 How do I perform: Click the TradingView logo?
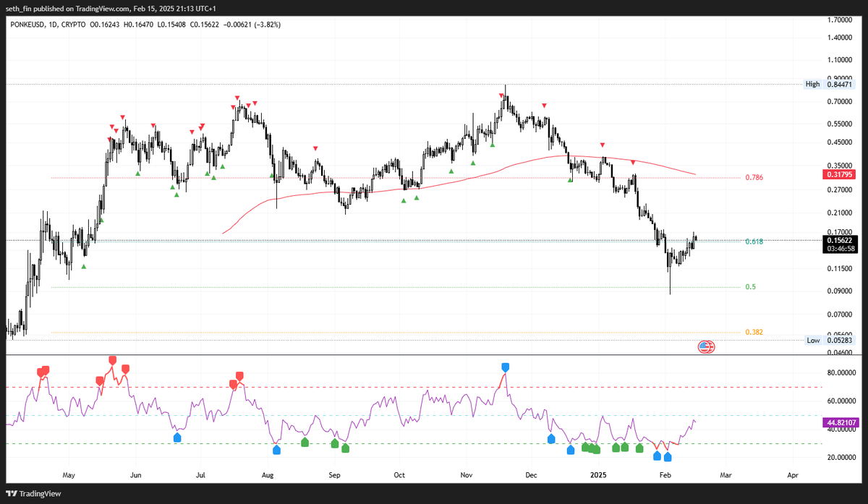pyautogui.click(x=33, y=494)
